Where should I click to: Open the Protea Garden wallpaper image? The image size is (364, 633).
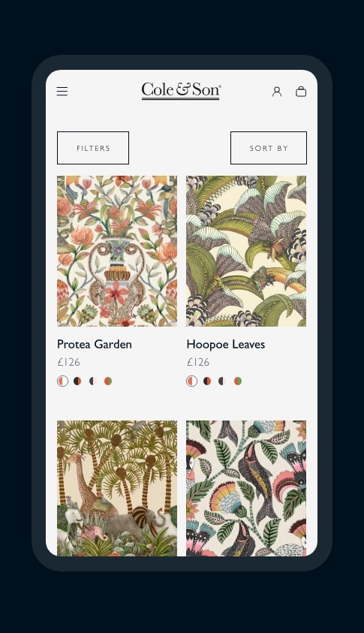[x=117, y=251]
